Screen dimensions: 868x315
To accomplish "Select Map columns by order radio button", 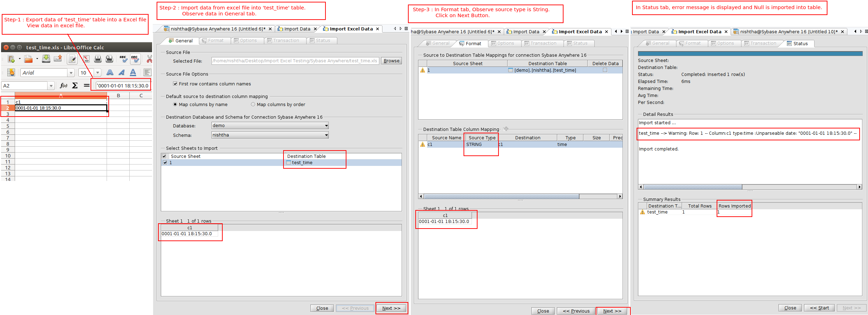I will pyautogui.click(x=253, y=104).
